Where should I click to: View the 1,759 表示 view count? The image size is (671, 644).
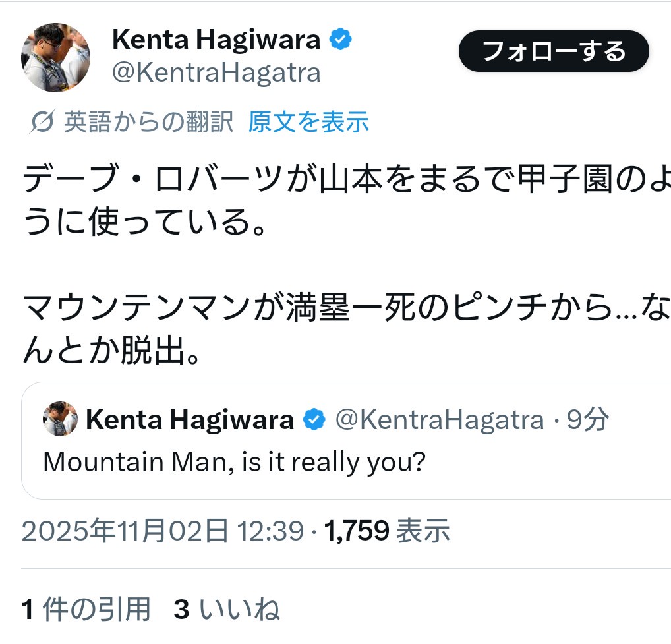click(x=388, y=530)
